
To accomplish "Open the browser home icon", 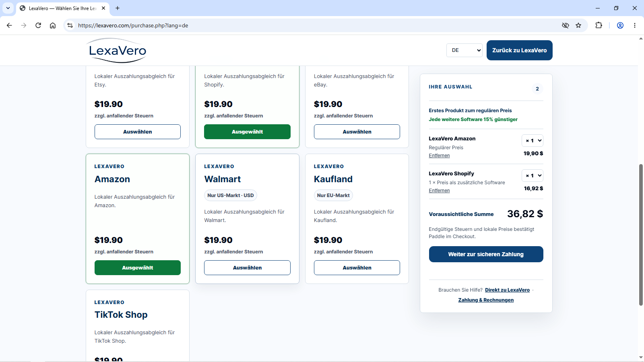I will point(53,25).
